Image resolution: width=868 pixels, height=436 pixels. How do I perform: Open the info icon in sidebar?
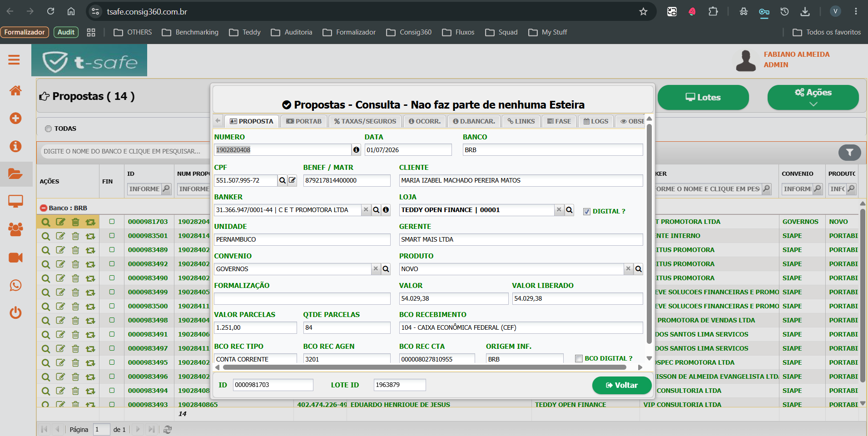click(15, 146)
